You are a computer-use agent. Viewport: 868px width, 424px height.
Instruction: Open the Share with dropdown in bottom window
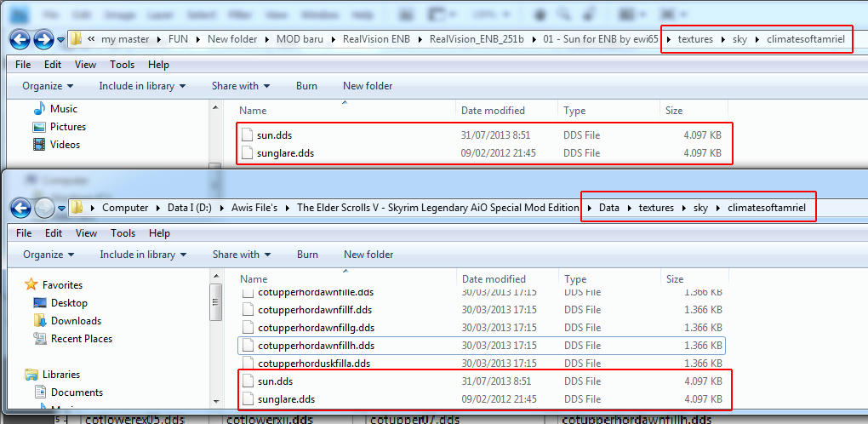point(241,255)
